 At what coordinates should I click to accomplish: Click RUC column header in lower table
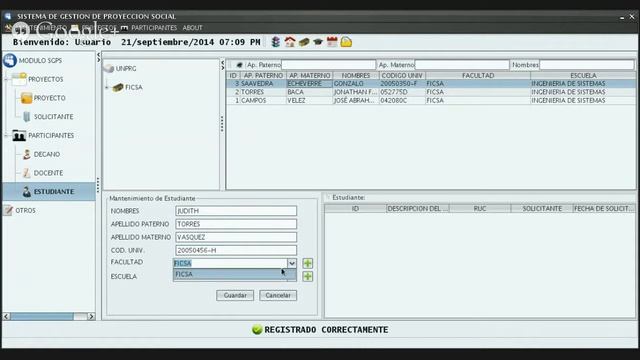480,209
